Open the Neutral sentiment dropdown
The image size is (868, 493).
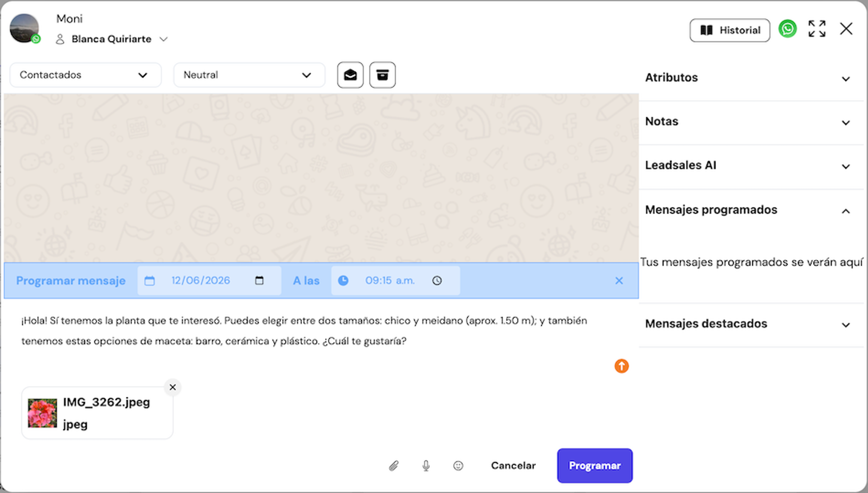pyautogui.click(x=249, y=75)
